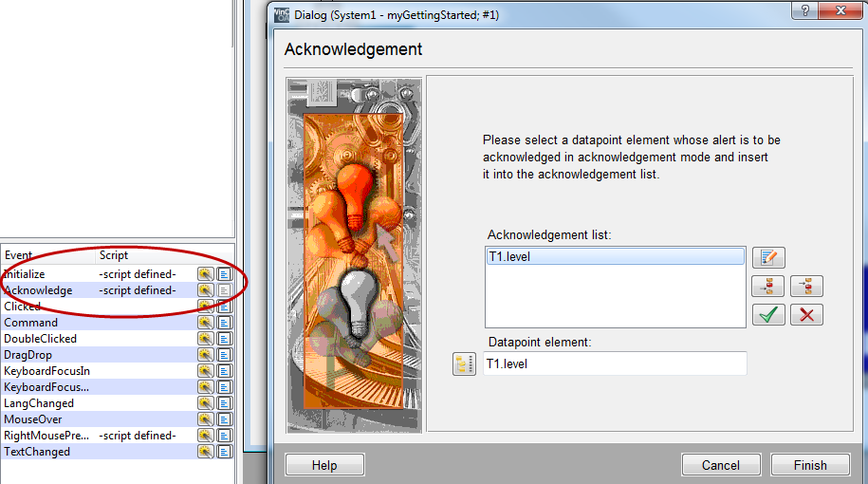Image resolution: width=868 pixels, height=484 pixels.
Task: Click the right insert icon above the red X
Action: [806, 287]
